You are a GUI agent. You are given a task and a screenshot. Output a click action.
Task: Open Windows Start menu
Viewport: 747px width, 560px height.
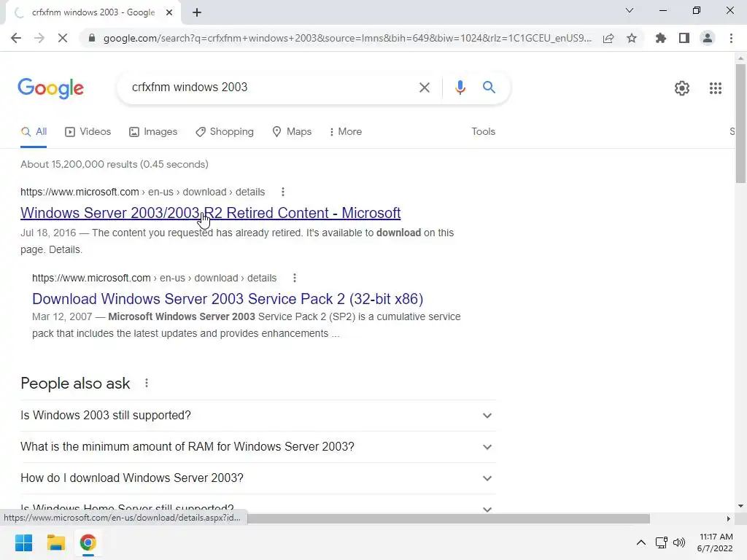click(x=23, y=542)
